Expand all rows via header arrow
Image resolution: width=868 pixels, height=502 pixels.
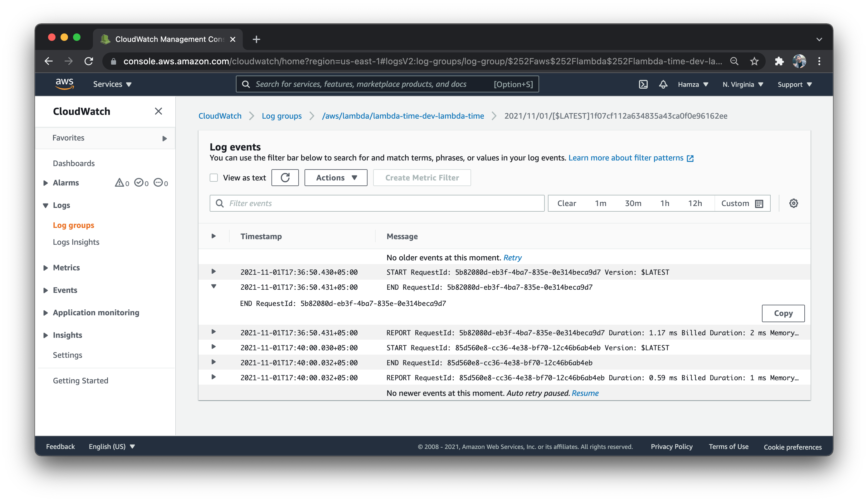point(213,236)
